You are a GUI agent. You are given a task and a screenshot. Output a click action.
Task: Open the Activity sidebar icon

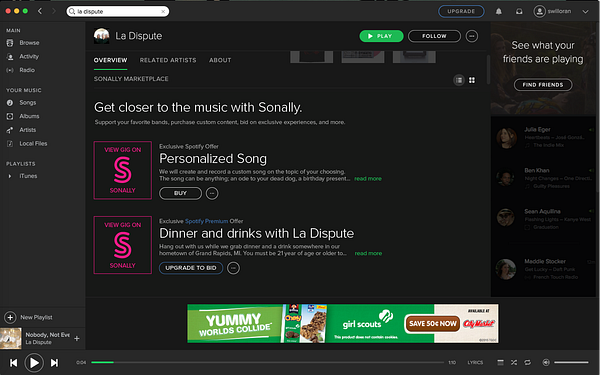click(10, 57)
